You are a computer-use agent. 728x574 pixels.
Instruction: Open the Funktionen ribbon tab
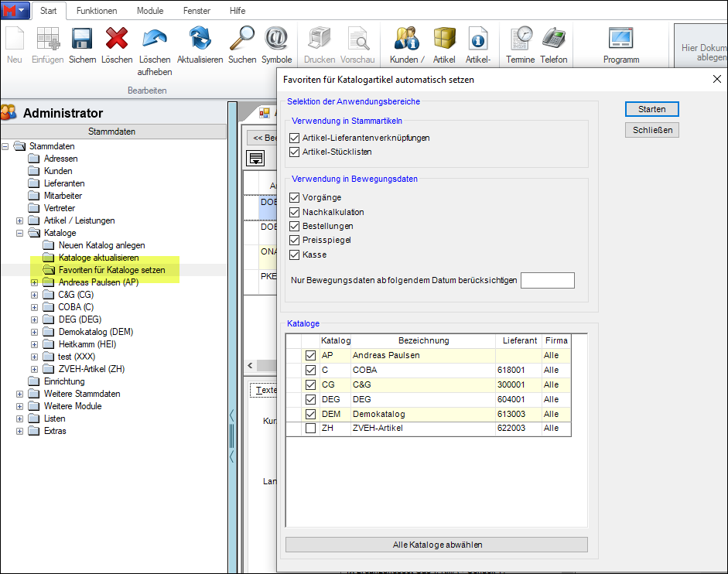pos(97,11)
